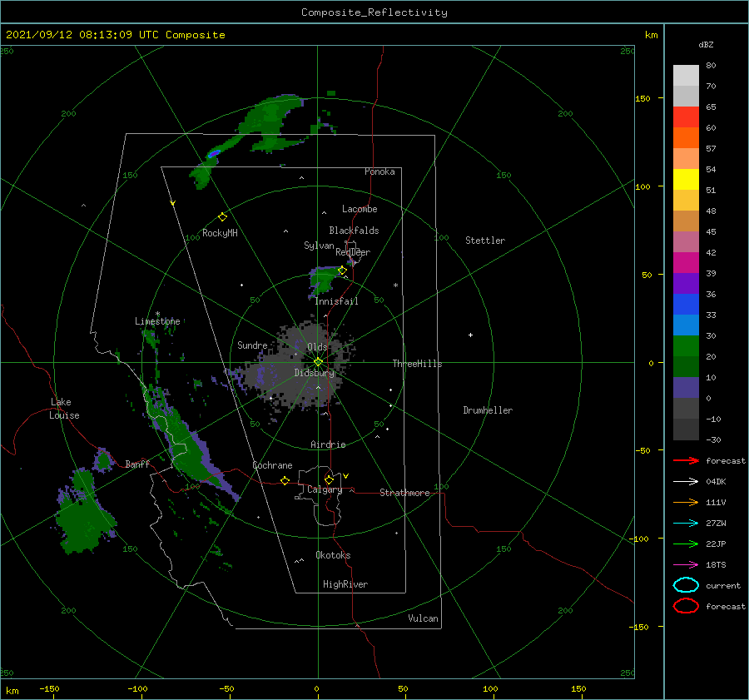This screenshot has height=700, width=749.
Task: Click the strong blue-purple echo core northwest
Action: click(214, 153)
